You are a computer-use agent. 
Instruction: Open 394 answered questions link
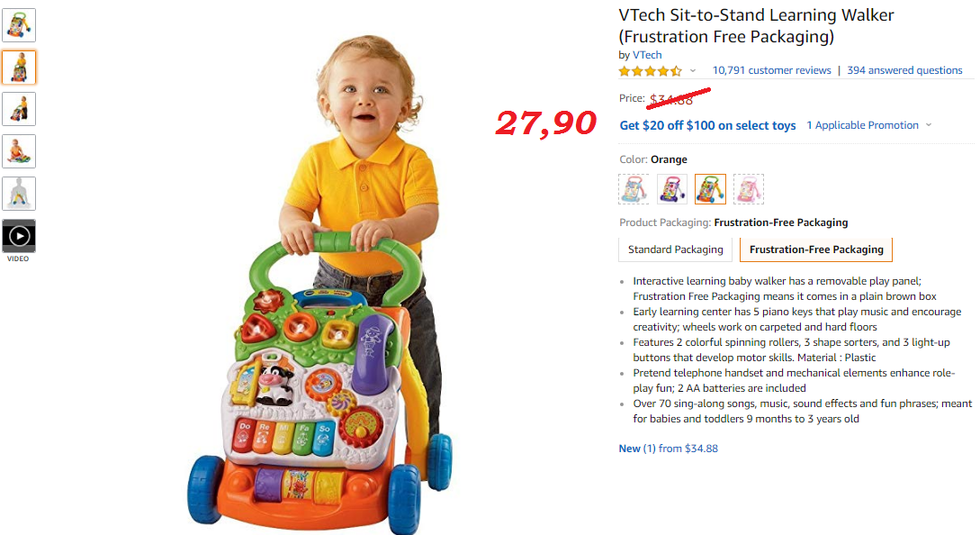(904, 71)
